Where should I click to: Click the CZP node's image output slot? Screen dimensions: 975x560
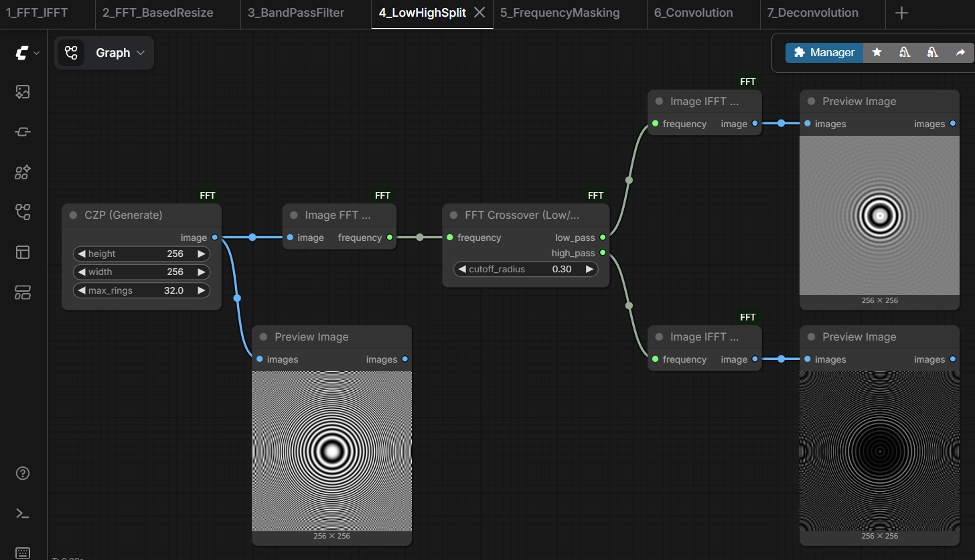coord(214,238)
